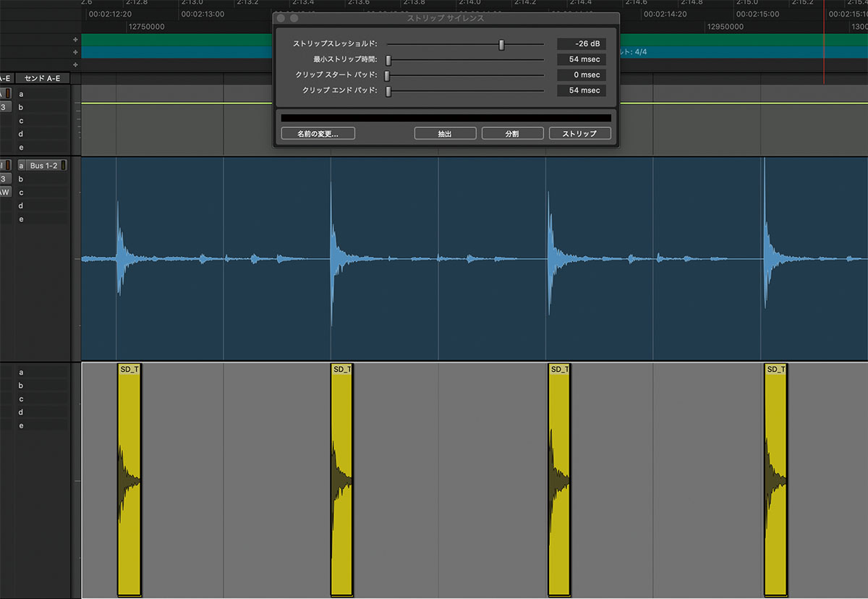Open send slot b on the top track

[x=43, y=107]
